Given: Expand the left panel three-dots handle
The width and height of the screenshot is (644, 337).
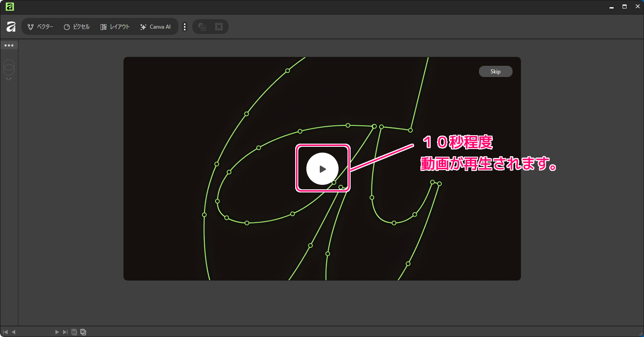Looking at the screenshot, I should point(9,46).
